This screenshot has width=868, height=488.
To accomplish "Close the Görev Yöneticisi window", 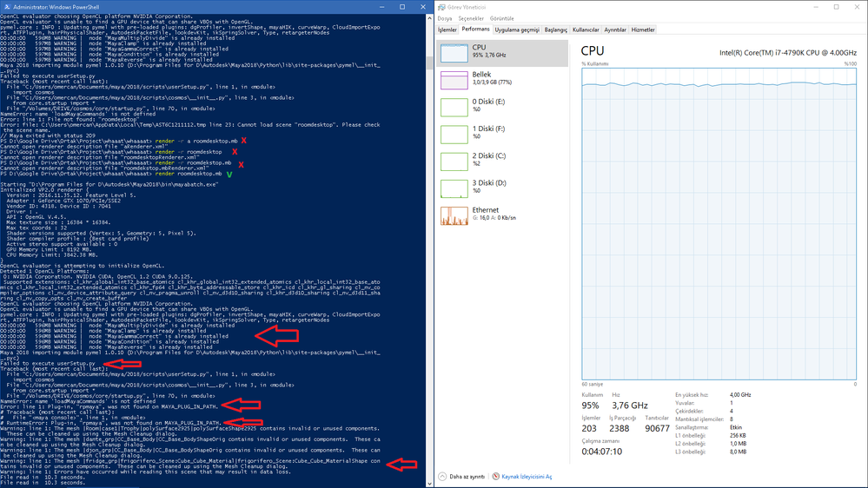I will click(857, 7).
